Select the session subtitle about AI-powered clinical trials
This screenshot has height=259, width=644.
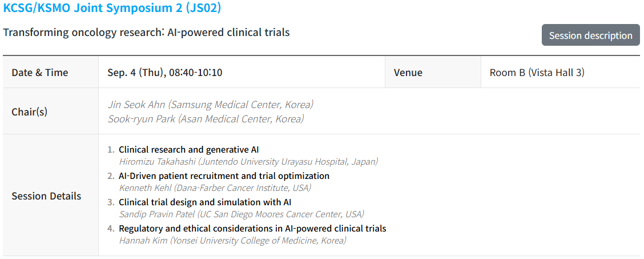pos(146,32)
